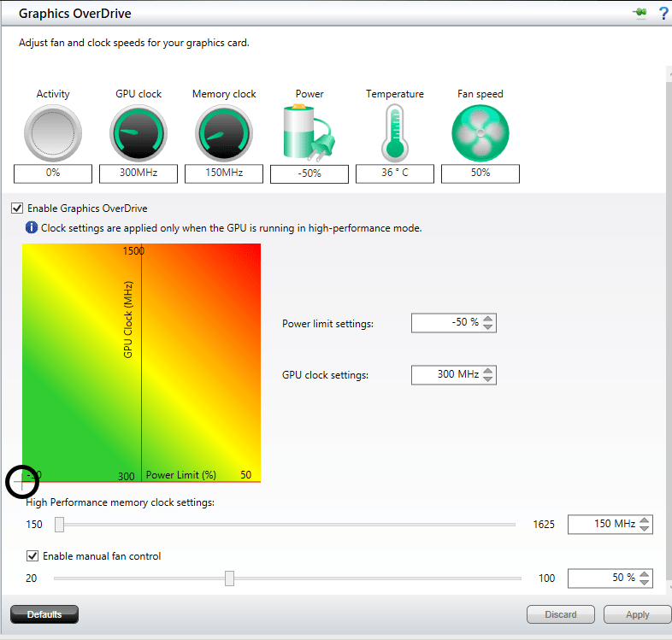Decrease GPU clock settings value

pos(487,379)
